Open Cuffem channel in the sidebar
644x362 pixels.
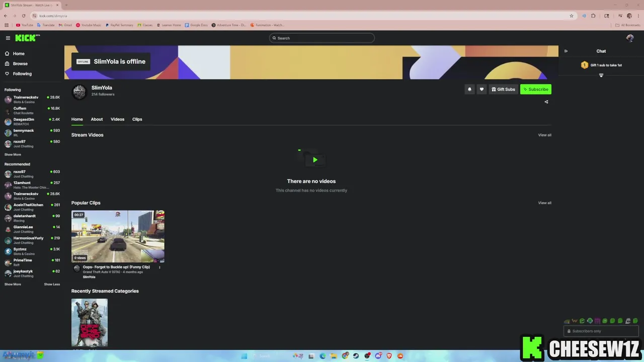pos(32,110)
